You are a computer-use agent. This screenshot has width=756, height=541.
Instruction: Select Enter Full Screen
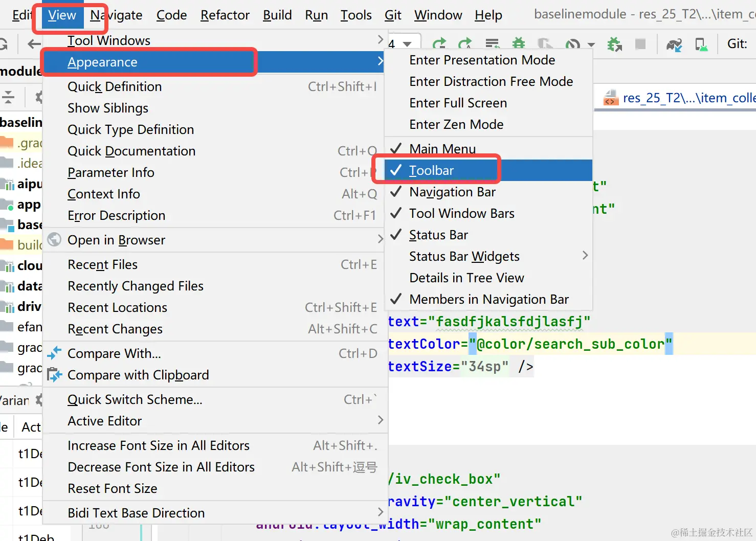point(488,103)
